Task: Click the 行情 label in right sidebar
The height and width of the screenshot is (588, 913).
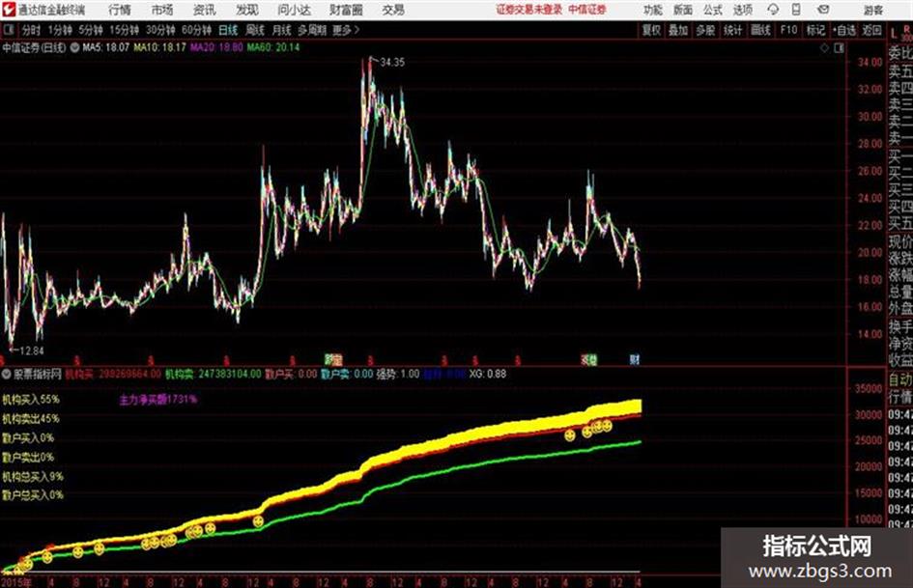Action: 900,397
